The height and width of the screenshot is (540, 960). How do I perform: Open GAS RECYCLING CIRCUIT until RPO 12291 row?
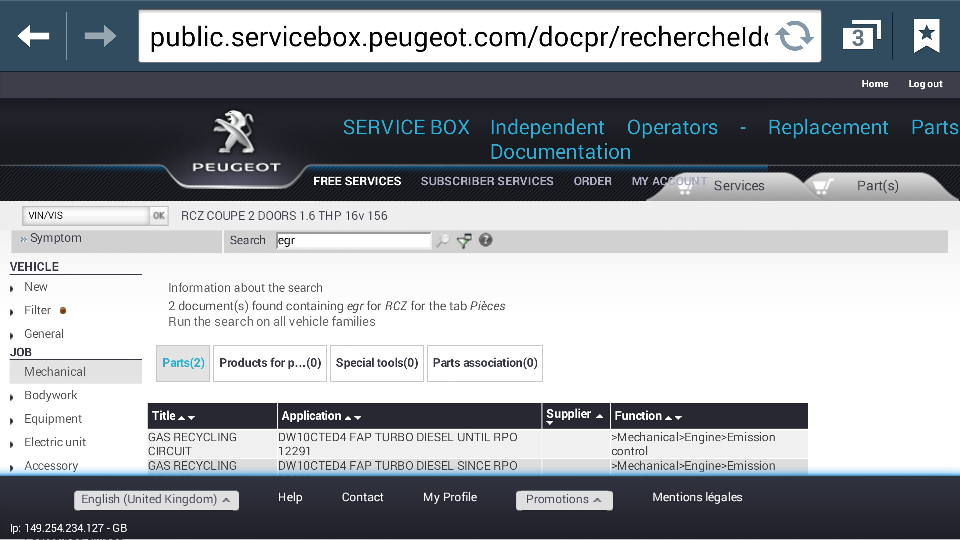coord(192,444)
